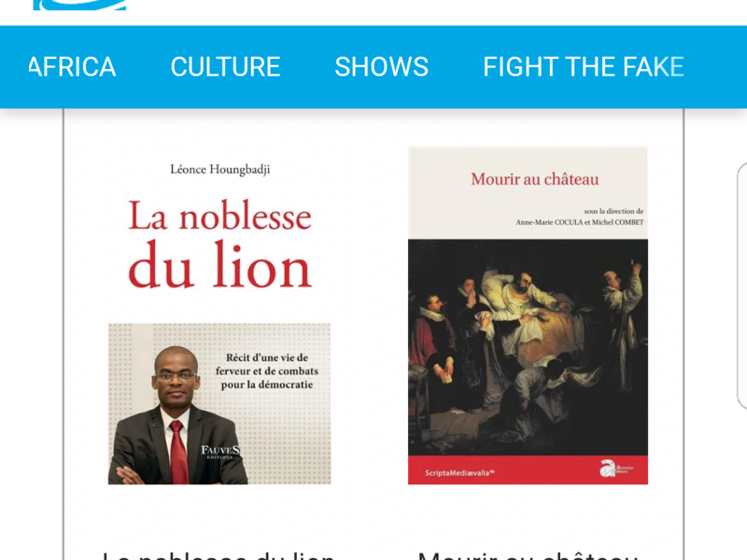Image resolution: width=747 pixels, height=560 pixels.
Task: Click the Léonce Houngbadji author name
Action: pyautogui.click(x=220, y=170)
